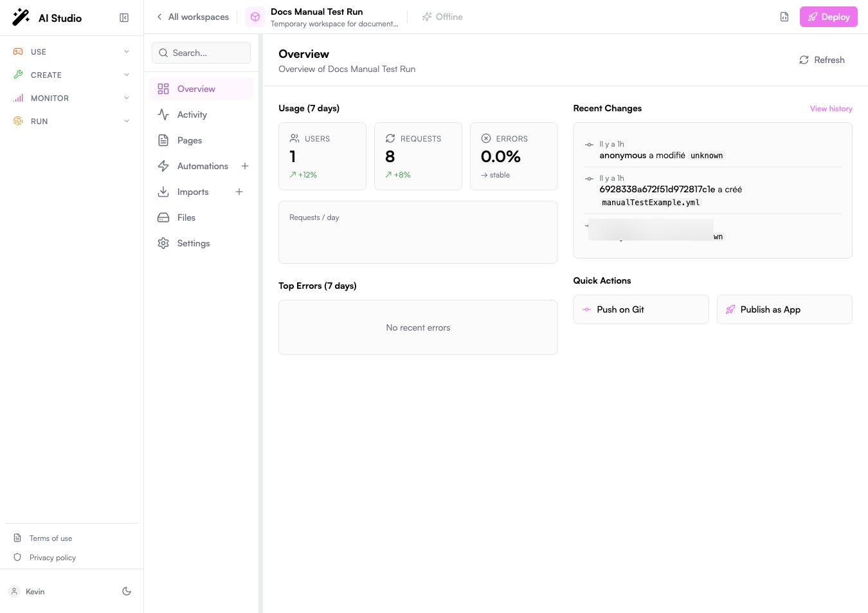The height and width of the screenshot is (613, 868).
Task: Click the Activity pulse icon
Action: (163, 114)
